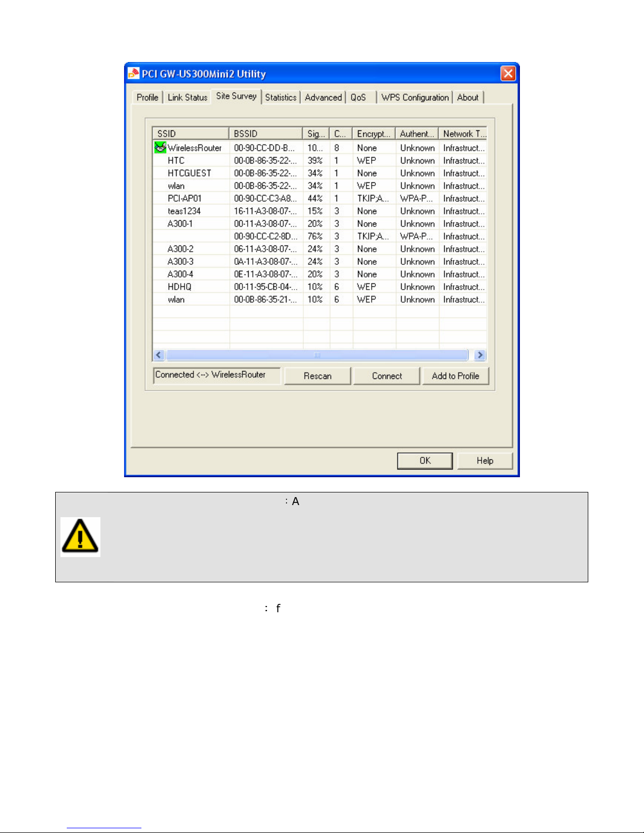Click the list's right scroll arrow
The image size is (644, 833).
(479, 355)
